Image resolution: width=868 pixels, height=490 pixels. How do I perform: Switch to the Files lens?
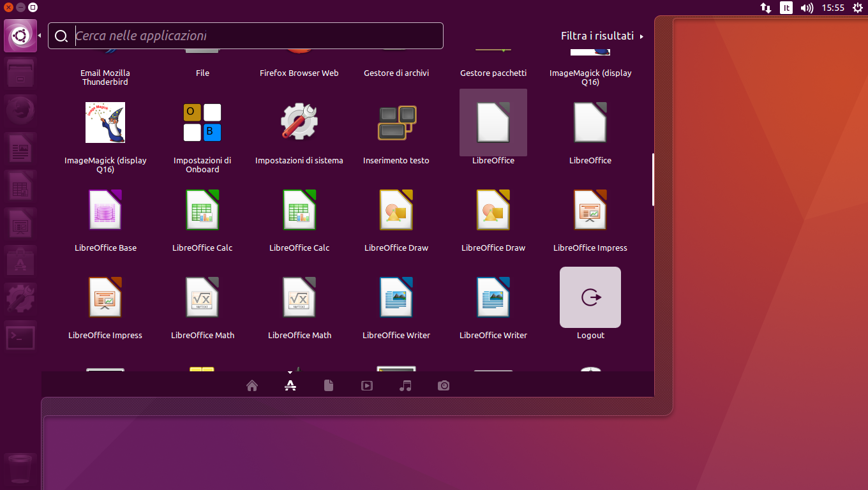(x=329, y=385)
